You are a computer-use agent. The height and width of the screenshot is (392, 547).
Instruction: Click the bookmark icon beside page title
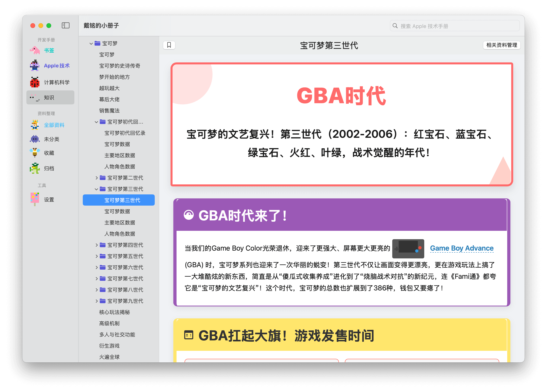point(169,45)
